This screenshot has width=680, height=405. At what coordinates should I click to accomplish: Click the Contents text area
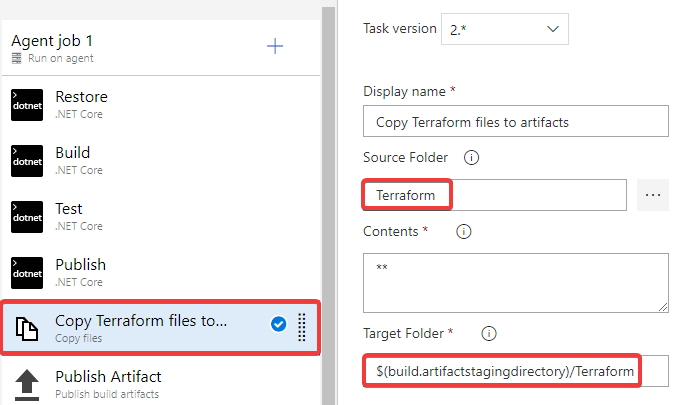point(516,283)
